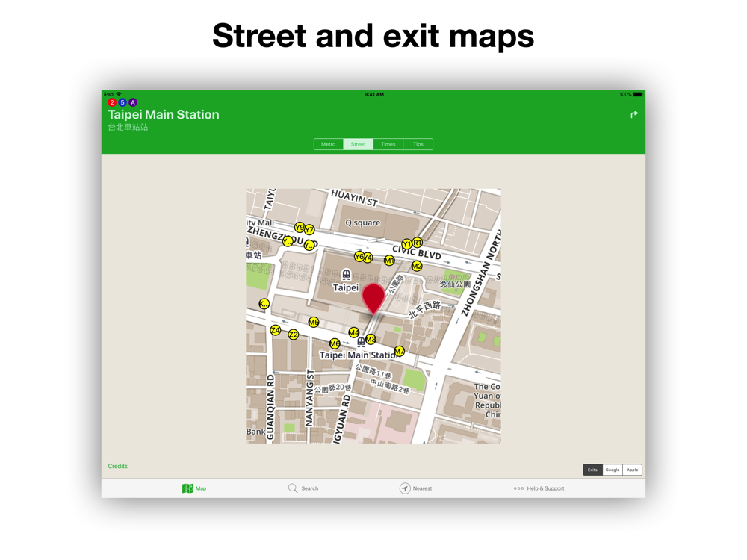Tap the NANYANG ST street label
The height and width of the screenshot is (560, 747).
pos(310,398)
